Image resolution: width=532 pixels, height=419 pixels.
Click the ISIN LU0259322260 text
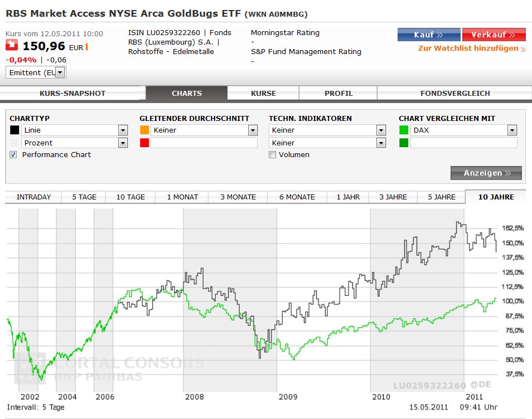(164, 32)
